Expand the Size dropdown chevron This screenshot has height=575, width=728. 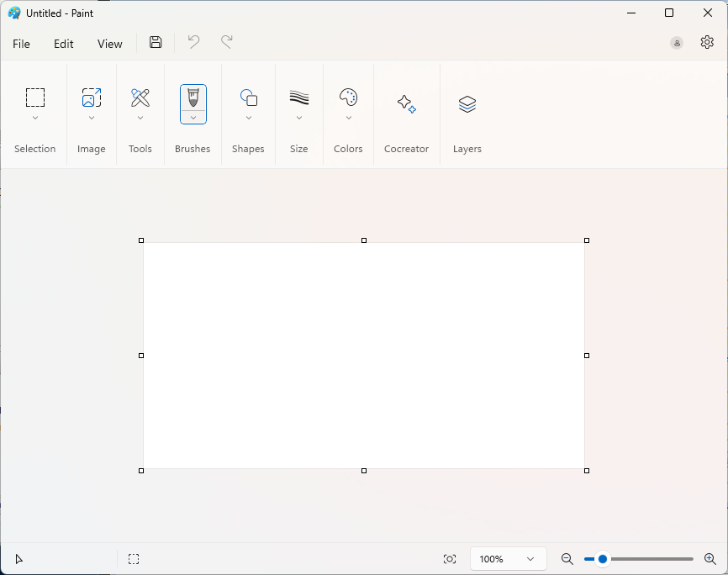click(299, 118)
